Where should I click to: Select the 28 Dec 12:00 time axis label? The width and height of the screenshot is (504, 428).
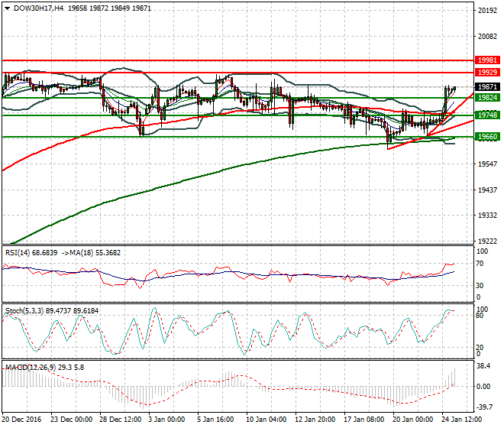pyautogui.click(x=120, y=420)
